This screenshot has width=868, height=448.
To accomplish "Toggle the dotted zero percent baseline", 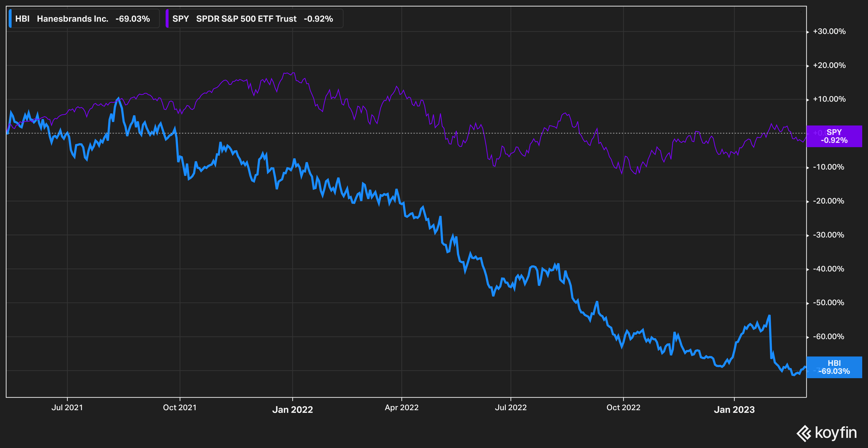I will click(404, 133).
